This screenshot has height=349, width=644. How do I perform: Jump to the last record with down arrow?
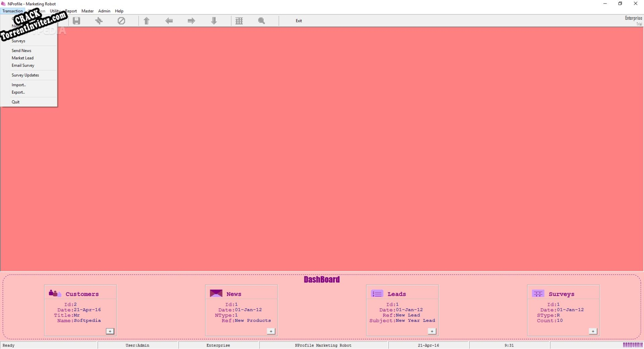coord(214,21)
